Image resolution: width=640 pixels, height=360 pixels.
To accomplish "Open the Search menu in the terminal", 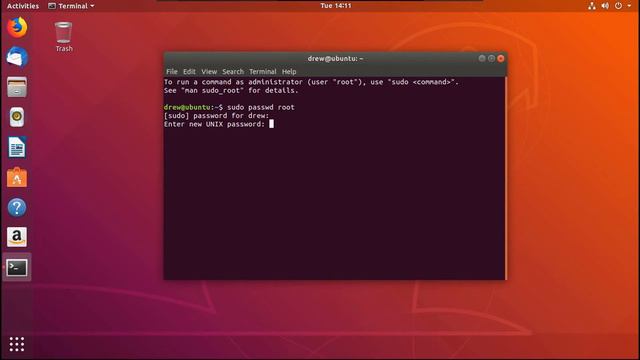I will pos(233,71).
